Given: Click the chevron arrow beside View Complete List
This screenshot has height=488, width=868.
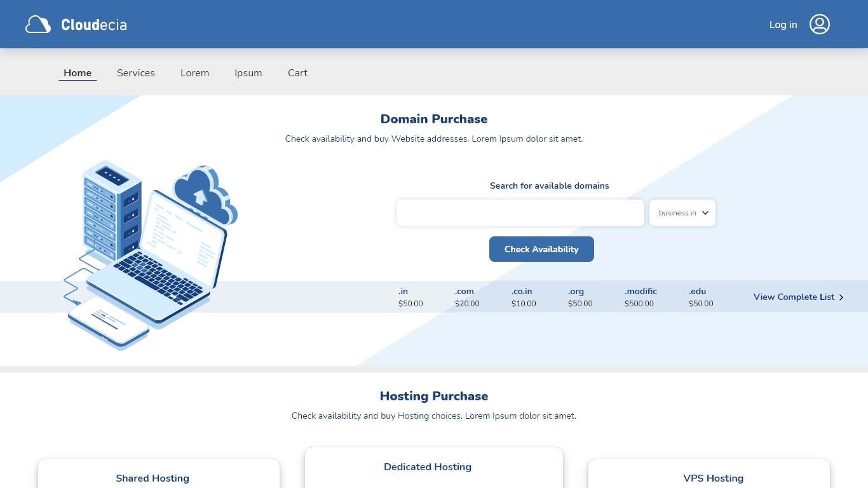Looking at the screenshot, I should 841,297.
